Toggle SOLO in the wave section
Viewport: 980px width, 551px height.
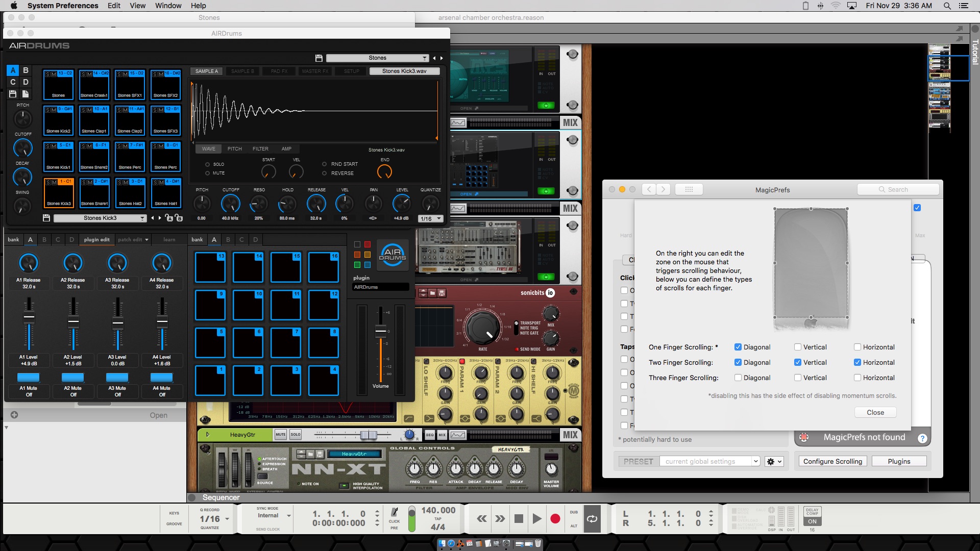208,164
